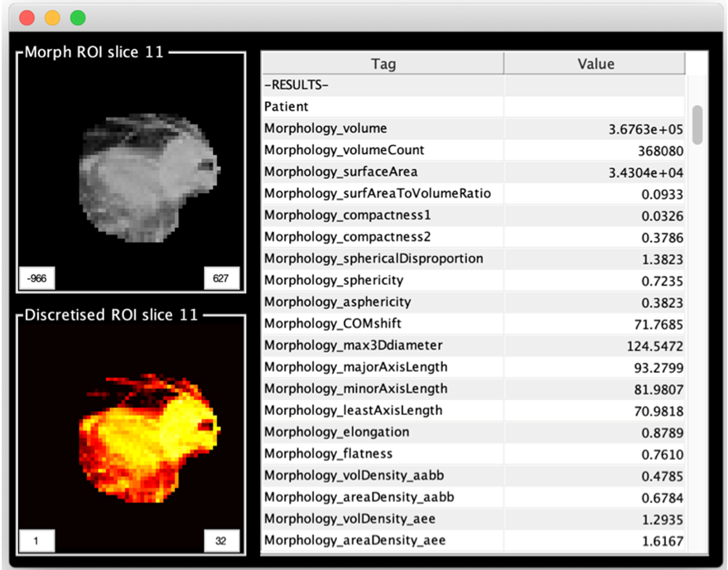Click the flatness value 0.7610

point(662,454)
